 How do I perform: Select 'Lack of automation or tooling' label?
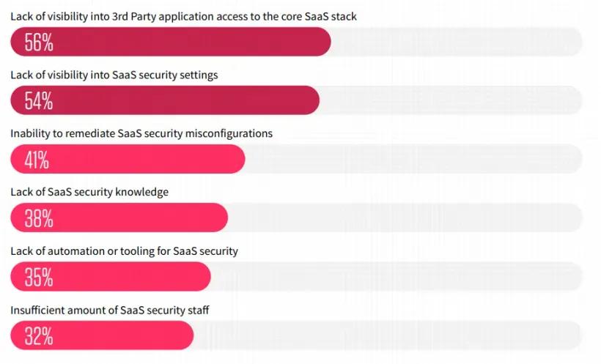124,250
